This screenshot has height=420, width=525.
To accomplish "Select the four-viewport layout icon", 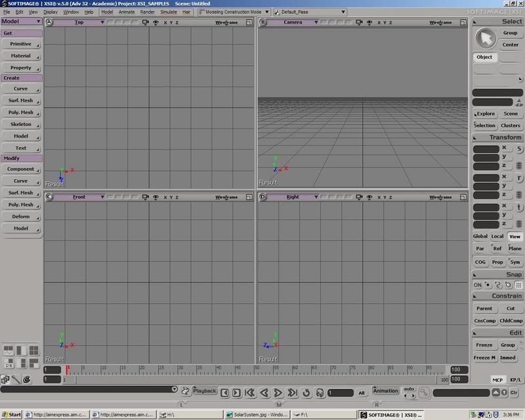I will 33,350.
